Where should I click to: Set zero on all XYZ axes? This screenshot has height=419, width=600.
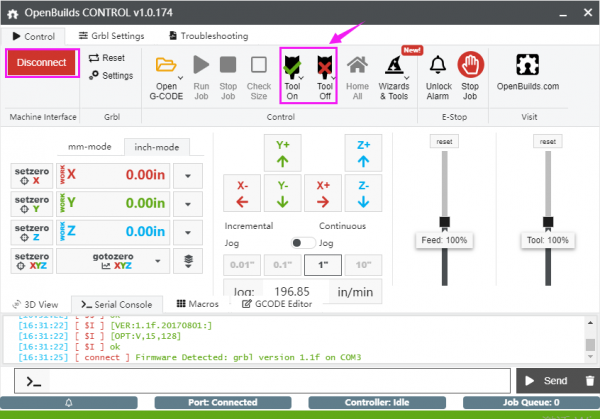pyautogui.click(x=32, y=261)
